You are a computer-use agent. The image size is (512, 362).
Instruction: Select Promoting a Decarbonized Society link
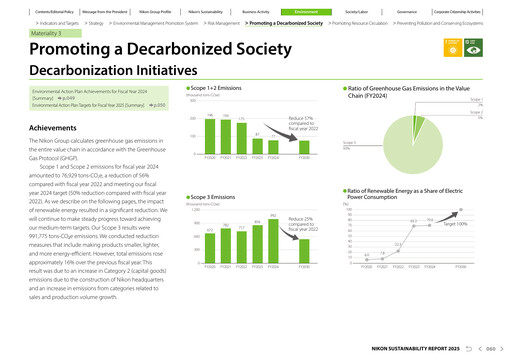(284, 23)
